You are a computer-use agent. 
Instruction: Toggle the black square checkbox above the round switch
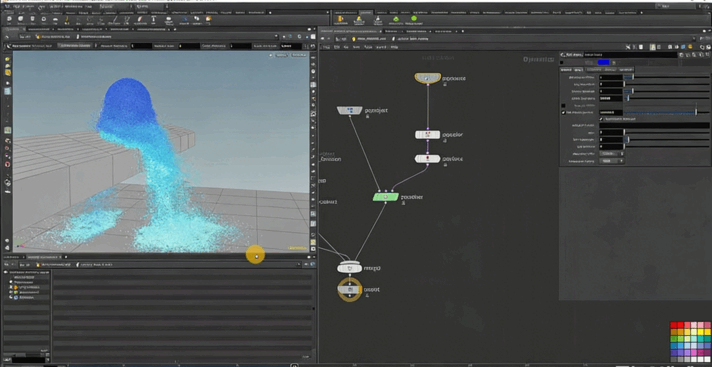563,105
